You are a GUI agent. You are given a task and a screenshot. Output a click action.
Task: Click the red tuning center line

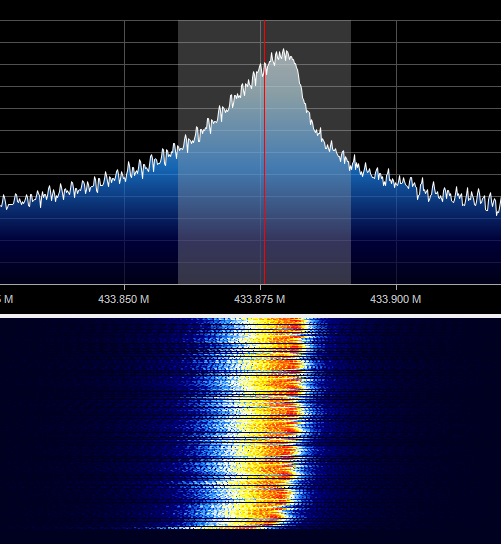click(264, 152)
